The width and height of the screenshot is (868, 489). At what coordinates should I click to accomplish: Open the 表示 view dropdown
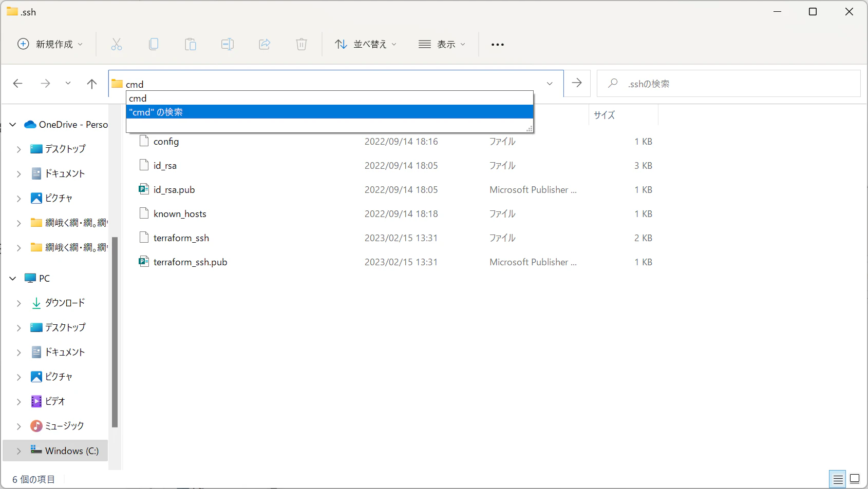coord(442,44)
